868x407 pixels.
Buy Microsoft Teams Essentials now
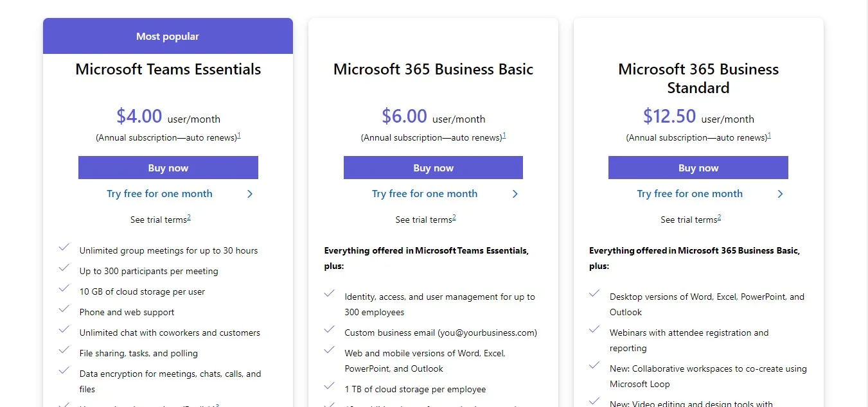[168, 168]
